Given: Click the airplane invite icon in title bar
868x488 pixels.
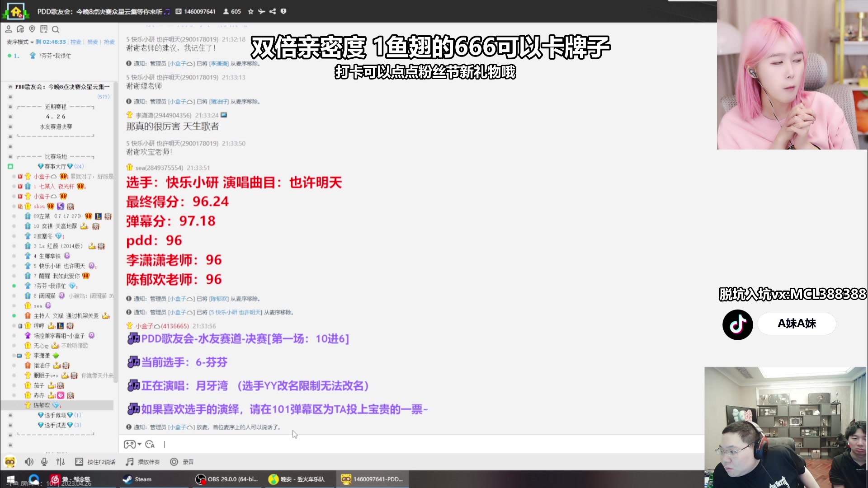Looking at the screenshot, I should click(x=261, y=12).
